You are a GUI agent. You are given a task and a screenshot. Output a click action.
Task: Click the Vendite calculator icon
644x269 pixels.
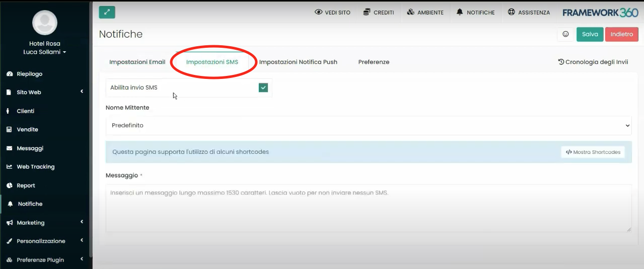9,130
